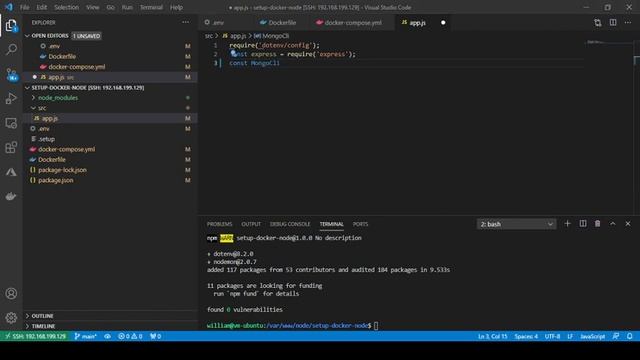Click LF end of line selector
Viewport: 640px width, 360px height.
[x=570, y=336]
